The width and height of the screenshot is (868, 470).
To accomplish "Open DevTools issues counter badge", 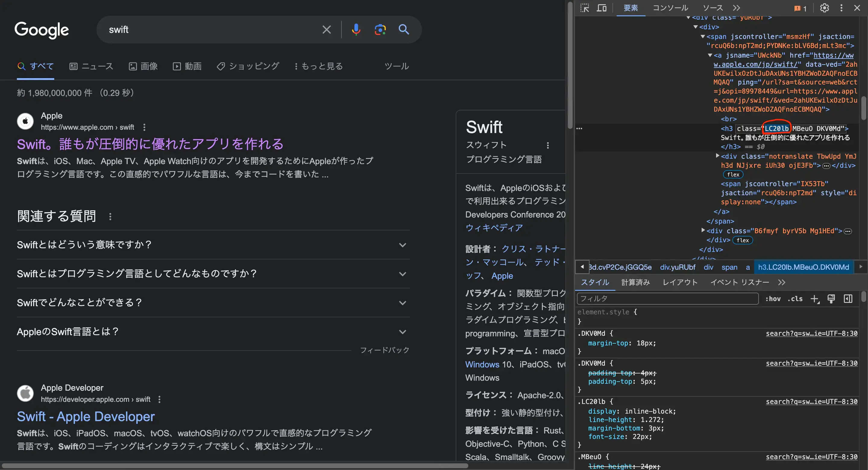I will [x=800, y=8].
